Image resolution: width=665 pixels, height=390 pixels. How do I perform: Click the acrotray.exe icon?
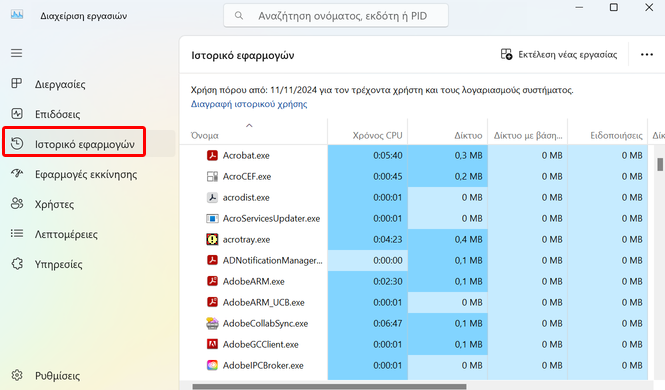212,240
